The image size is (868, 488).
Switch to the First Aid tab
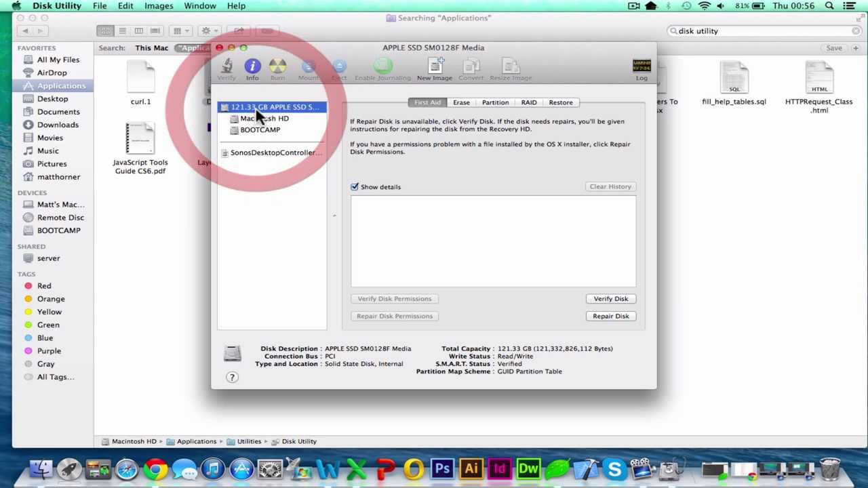427,102
